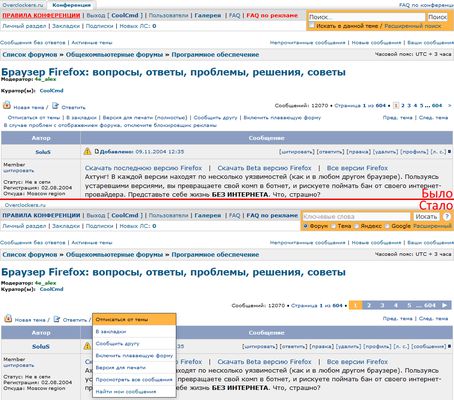Viewport: 454px width, 400px height.
Task: Open 'Расширенный поиск' link
Action: (x=413, y=26)
